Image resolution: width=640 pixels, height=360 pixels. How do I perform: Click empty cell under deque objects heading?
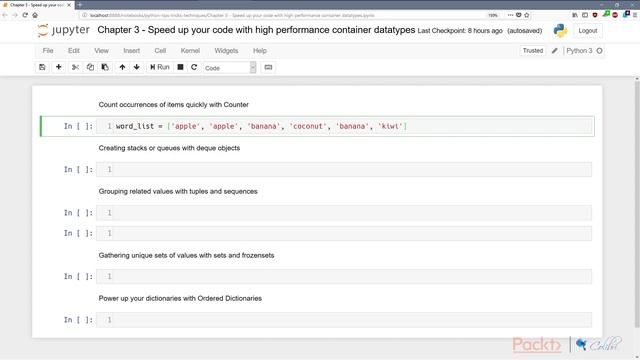pos(344,169)
